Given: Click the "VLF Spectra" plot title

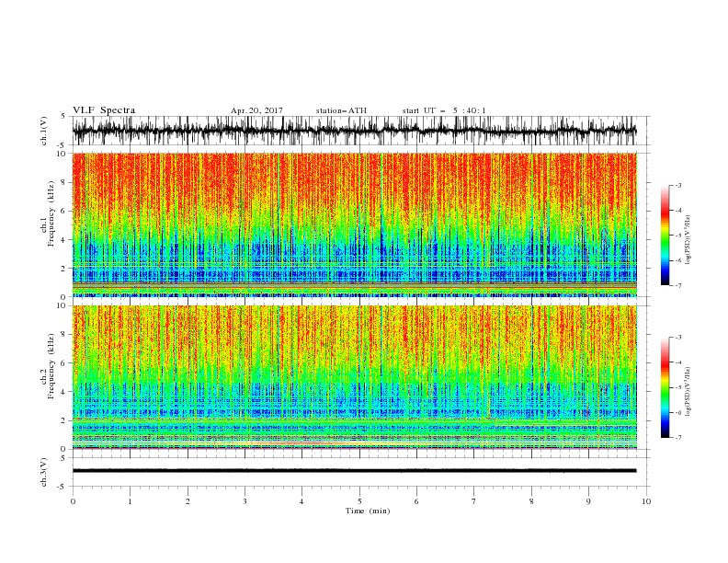Looking at the screenshot, I should point(104,110).
